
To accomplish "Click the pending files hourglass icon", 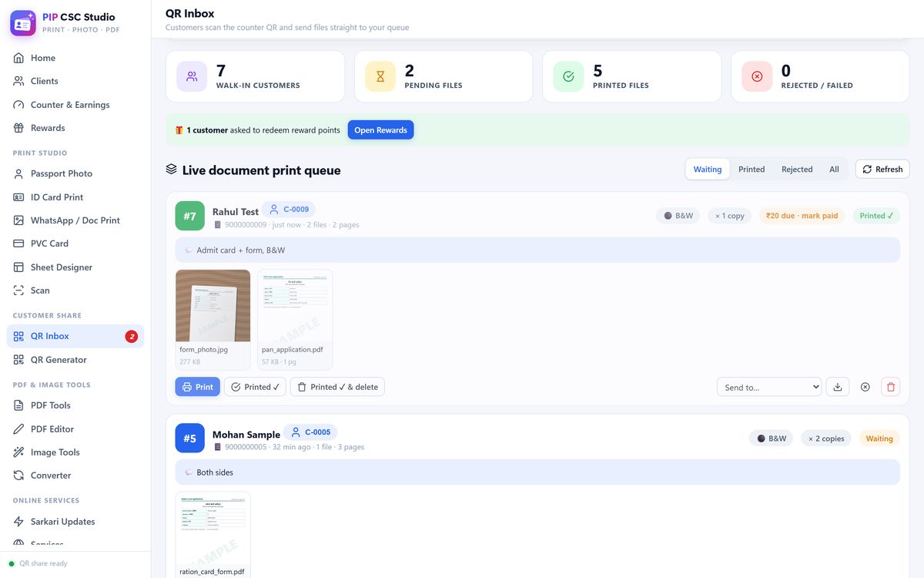I will [380, 76].
